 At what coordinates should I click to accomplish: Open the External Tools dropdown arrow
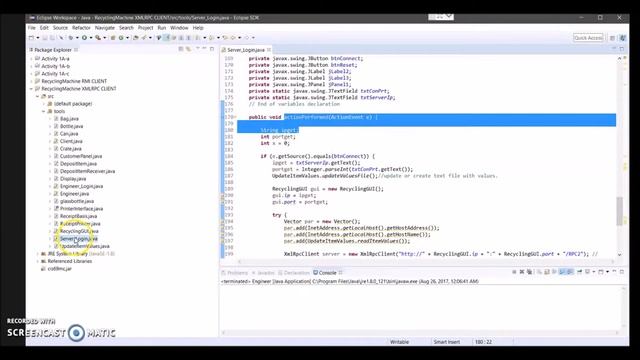(x=104, y=38)
